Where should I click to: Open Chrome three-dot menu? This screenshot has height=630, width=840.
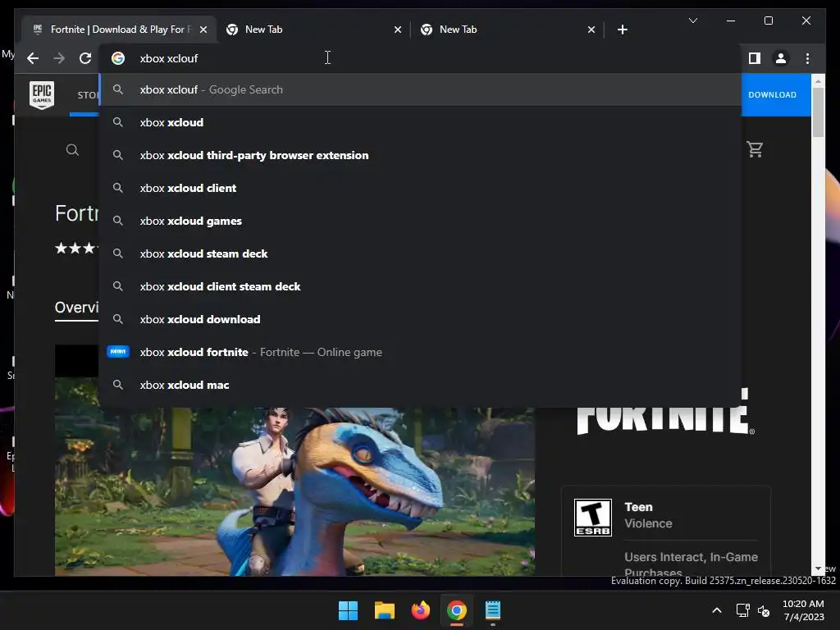(x=807, y=58)
